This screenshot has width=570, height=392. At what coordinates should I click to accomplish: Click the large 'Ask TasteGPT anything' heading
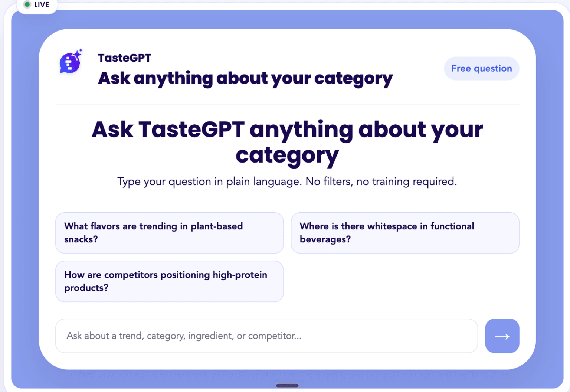(287, 142)
